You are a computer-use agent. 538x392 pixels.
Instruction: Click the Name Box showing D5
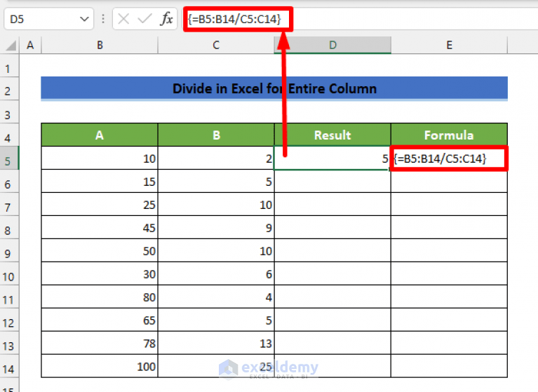pyautogui.click(x=48, y=19)
